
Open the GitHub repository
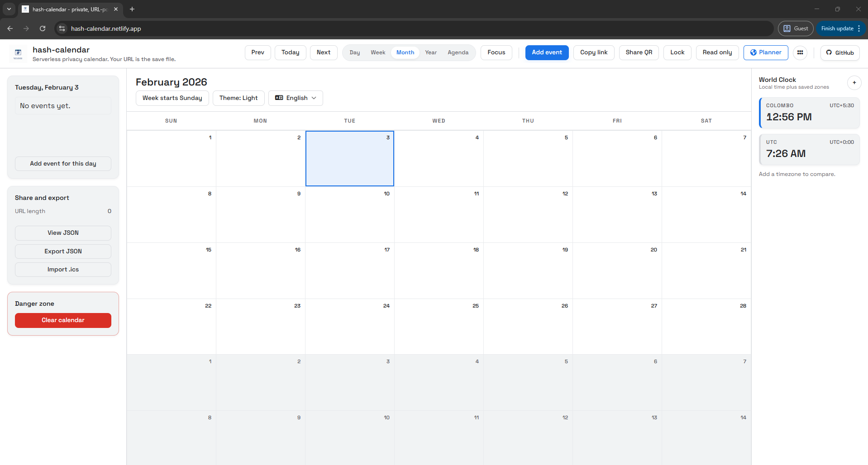pos(839,52)
